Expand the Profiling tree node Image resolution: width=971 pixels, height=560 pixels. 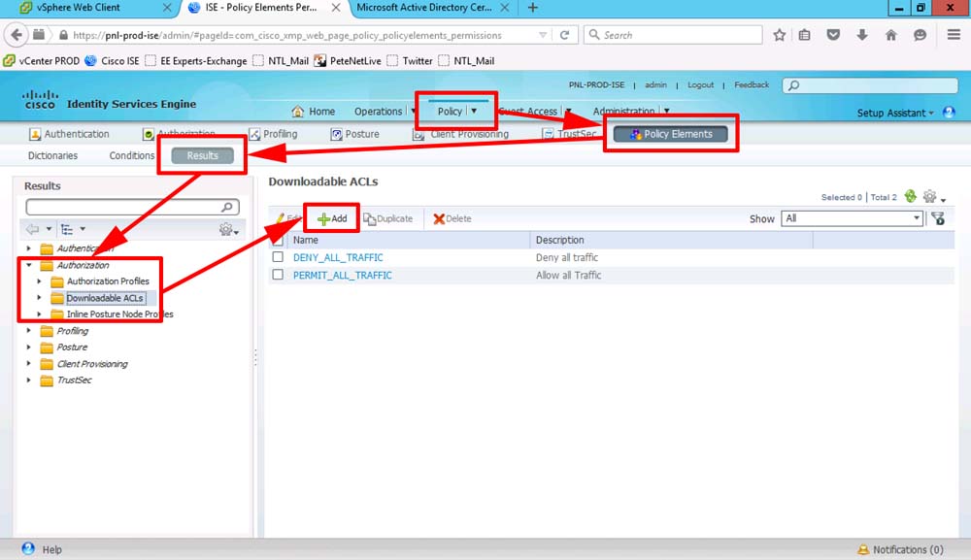[x=29, y=330]
